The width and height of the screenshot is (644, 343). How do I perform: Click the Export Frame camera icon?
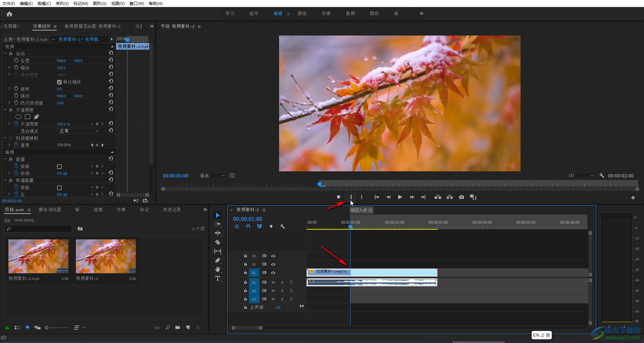click(x=462, y=197)
